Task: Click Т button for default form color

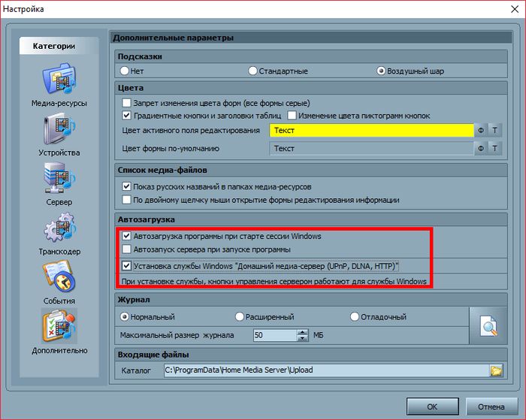Action: click(494, 148)
